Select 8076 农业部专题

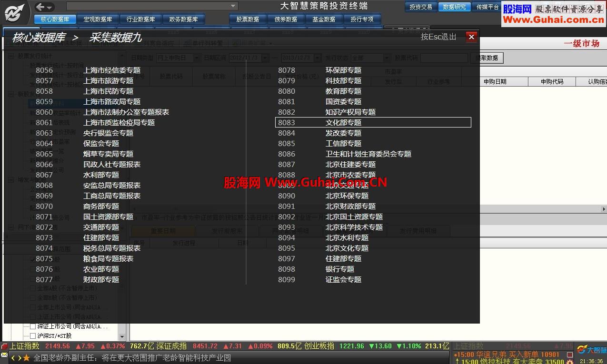(x=78, y=269)
